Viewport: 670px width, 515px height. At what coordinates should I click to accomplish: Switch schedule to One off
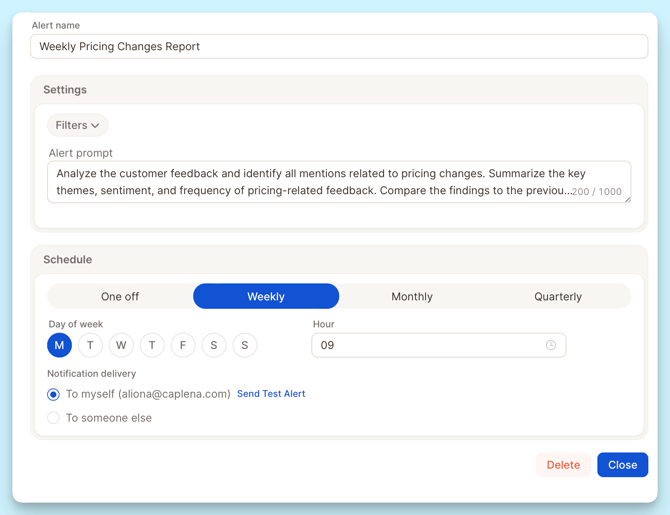tap(120, 296)
